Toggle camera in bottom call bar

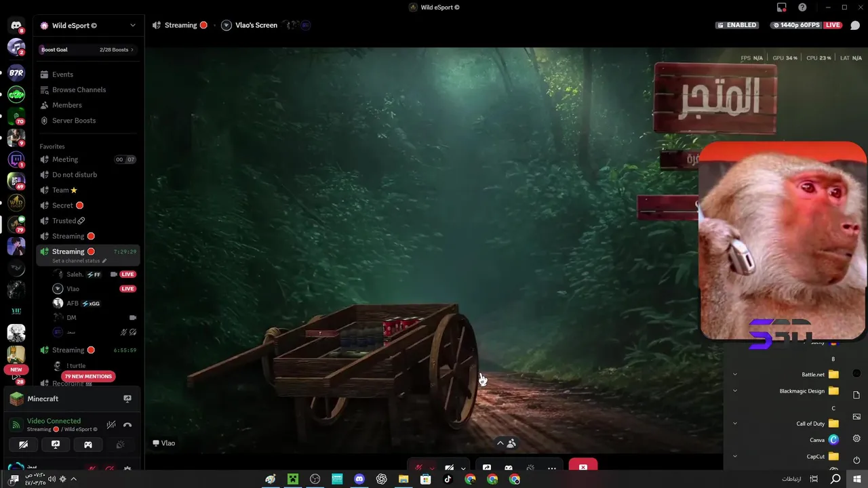tap(449, 468)
